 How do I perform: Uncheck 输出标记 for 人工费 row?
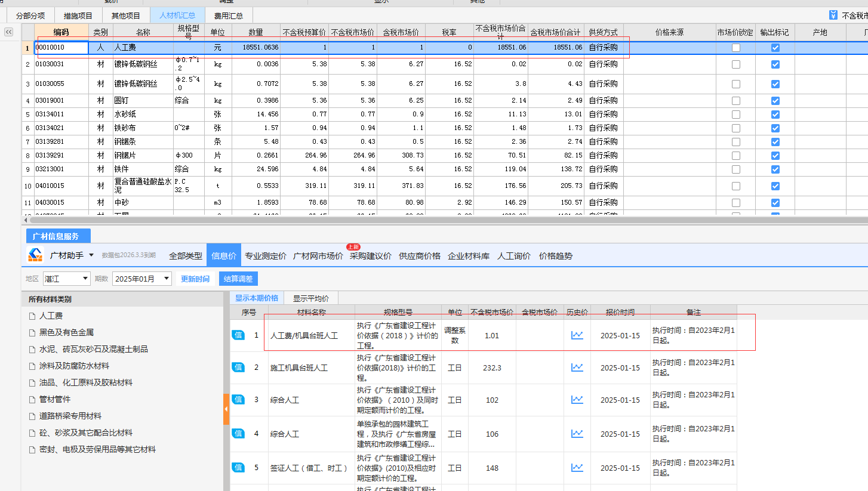(x=775, y=48)
